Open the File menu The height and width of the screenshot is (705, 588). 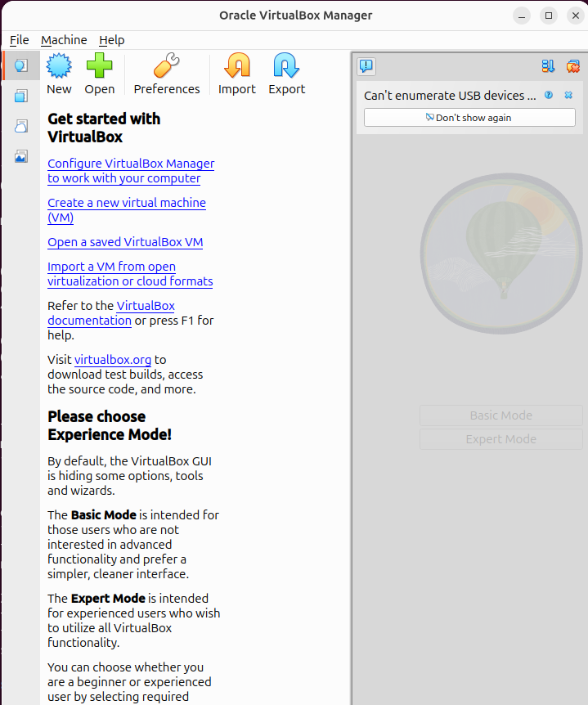pyautogui.click(x=20, y=40)
